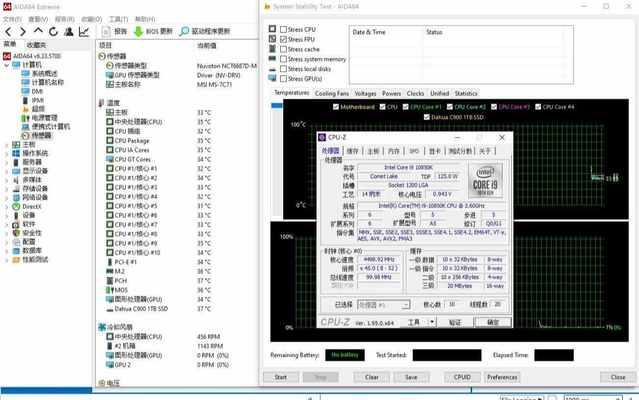Toggle the Dahua C900 1TB SSD graph checkbox

pos(426,117)
